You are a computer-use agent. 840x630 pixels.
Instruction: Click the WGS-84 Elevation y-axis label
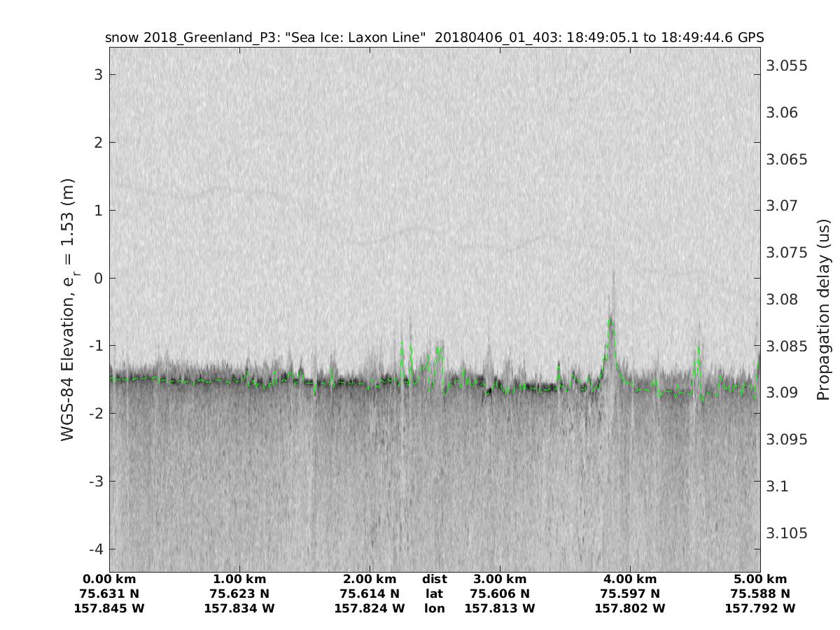68,309
